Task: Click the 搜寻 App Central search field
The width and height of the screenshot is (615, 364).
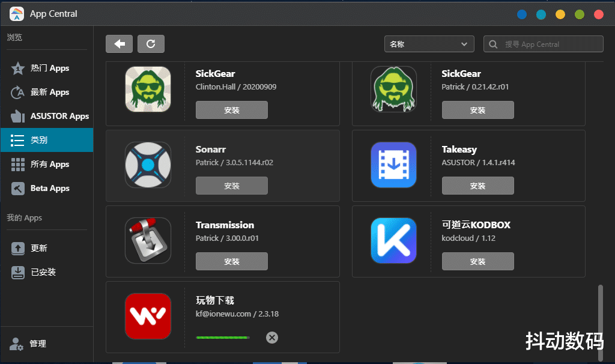Action: coord(543,44)
